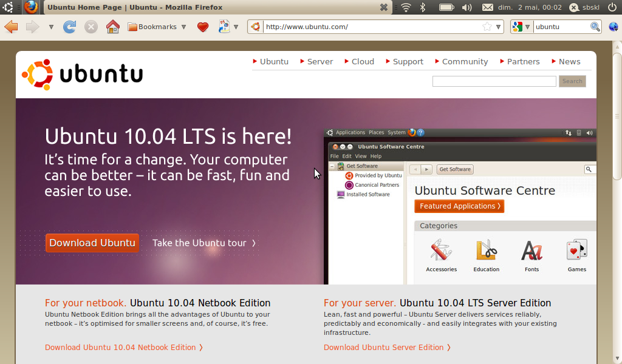Click the vertical scrollbar up arrow
This screenshot has width=622, height=364.
(x=617, y=47)
